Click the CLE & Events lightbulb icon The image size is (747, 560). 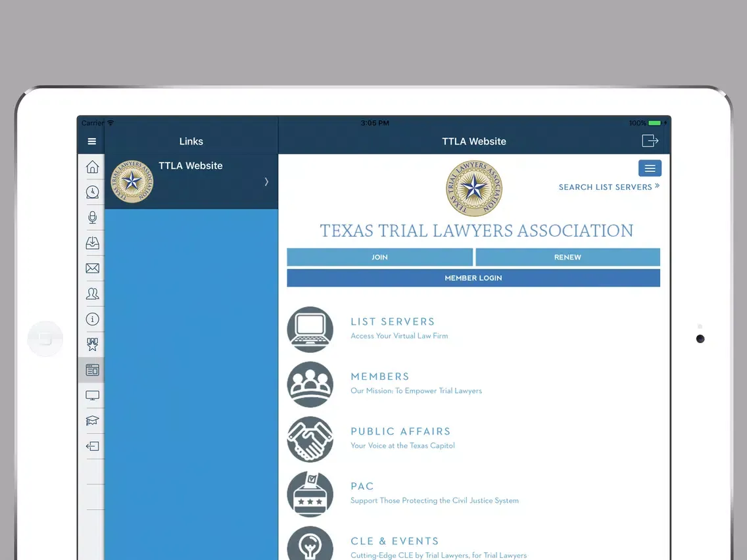(x=310, y=544)
